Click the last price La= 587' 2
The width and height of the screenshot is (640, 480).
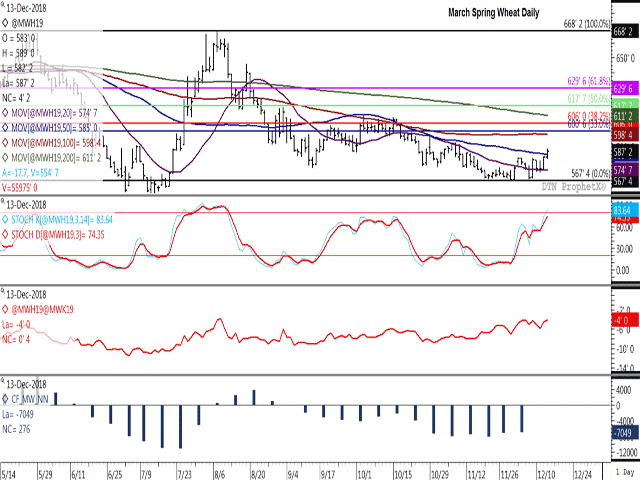[18, 83]
